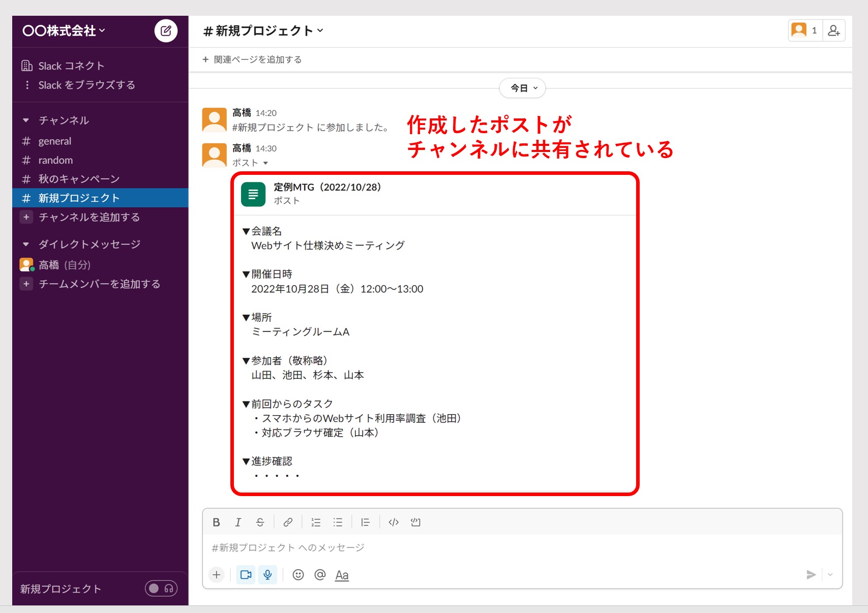Select Slack をブラウズする in the sidebar
Image resolution: width=868 pixels, height=613 pixels.
tap(85, 85)
